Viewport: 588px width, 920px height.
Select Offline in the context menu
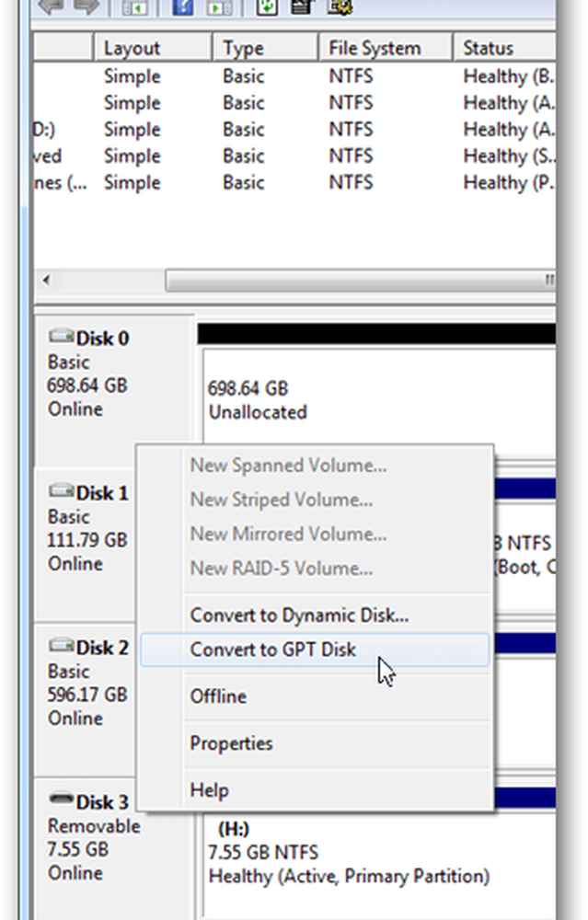pos(218,696)
